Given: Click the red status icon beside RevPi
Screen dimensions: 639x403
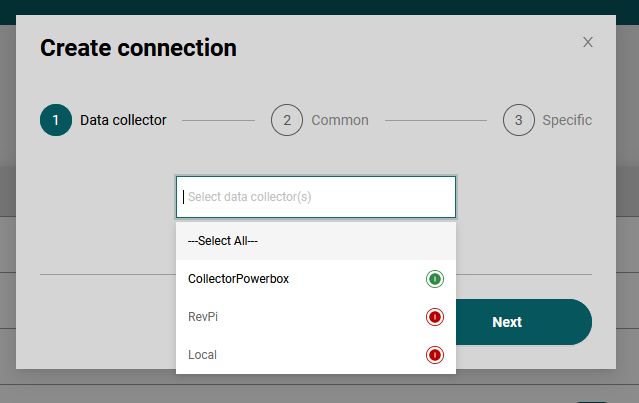Looking at the screenshot, I should [x=434, y=317].
